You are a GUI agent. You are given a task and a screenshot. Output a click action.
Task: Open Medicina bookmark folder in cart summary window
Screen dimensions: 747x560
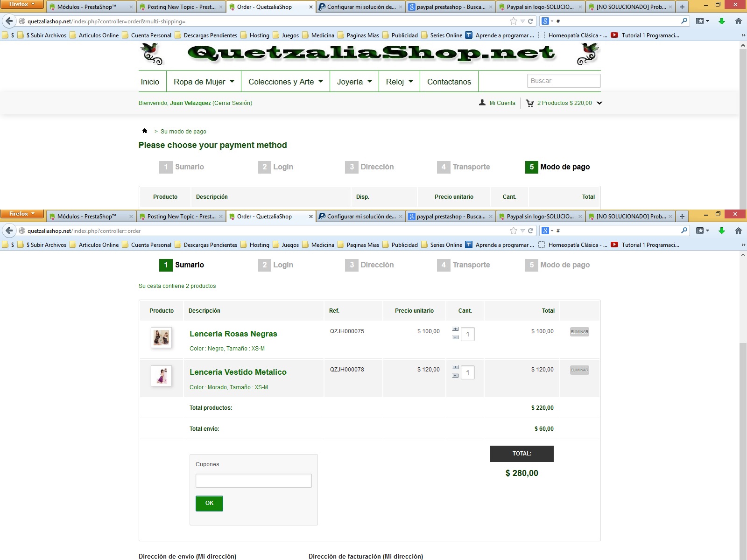318,245
